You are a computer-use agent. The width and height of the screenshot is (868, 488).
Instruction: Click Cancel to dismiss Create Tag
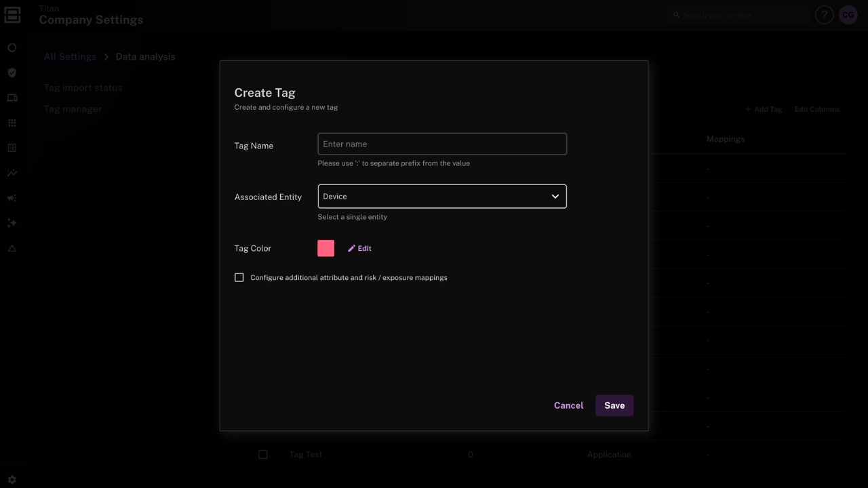click(x=568, y=405)
